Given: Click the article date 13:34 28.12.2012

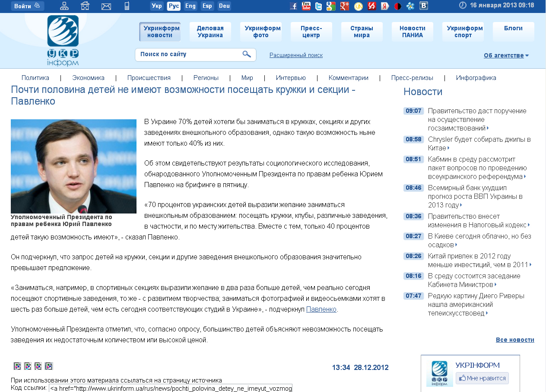Looking at the screenshot, I should coord(360,368).
